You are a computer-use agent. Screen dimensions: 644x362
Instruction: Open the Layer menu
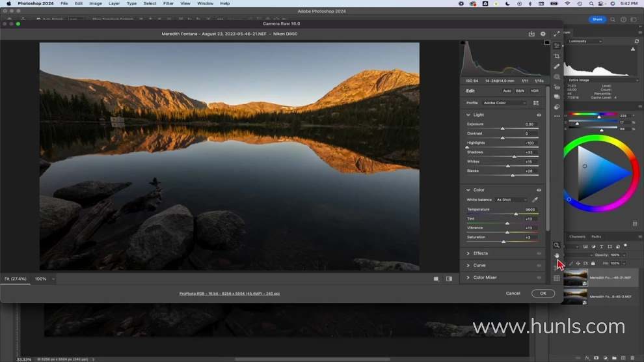pyautogui.click(x=114, y=3)
